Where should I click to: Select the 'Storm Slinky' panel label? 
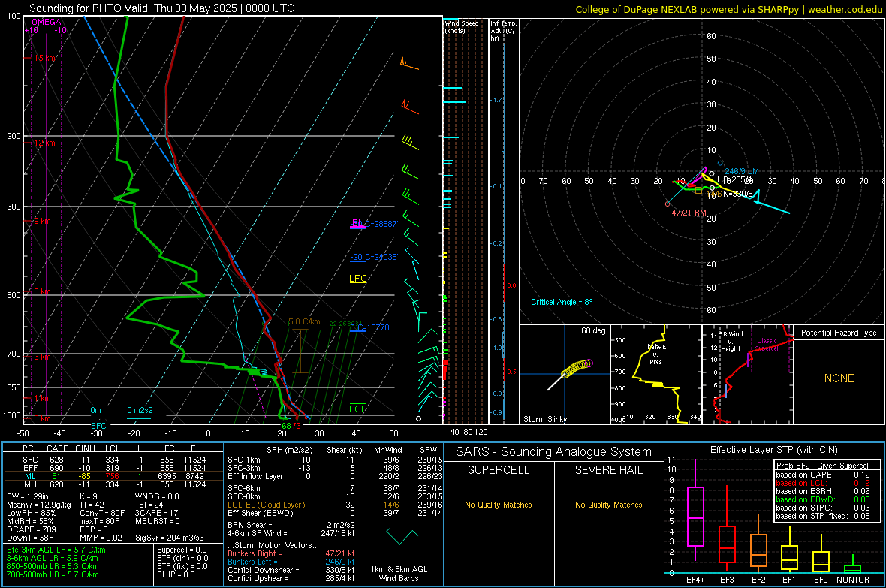point(544,419)
